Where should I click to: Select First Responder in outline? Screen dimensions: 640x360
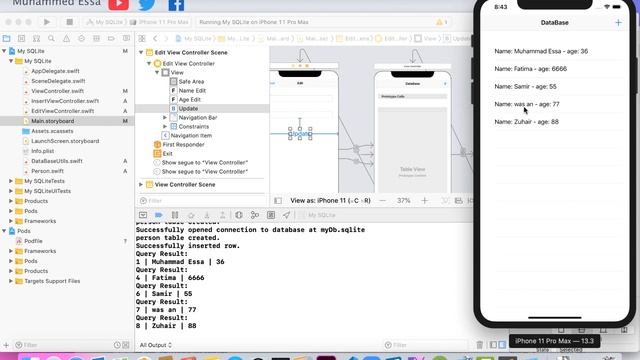click(x=183, y=144)
